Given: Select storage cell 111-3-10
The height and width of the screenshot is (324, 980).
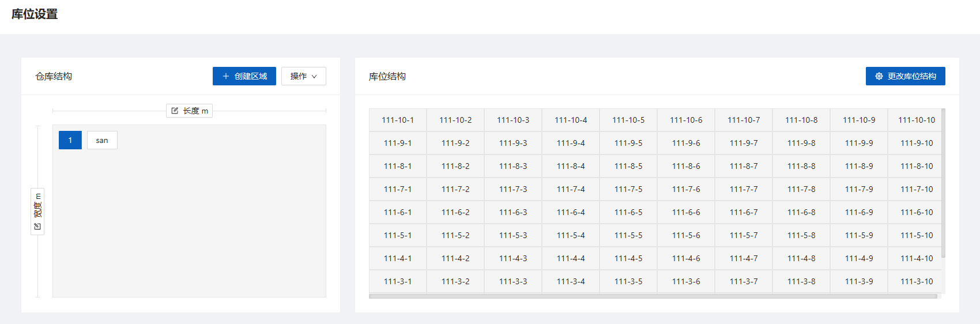Looking at the screenshot, I should tap(915, 281).
